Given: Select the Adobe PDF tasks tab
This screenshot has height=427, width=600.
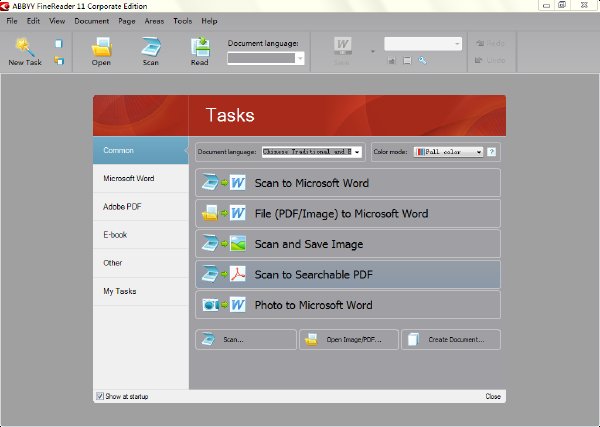Looking at the screenshot, I should [140, 207].
